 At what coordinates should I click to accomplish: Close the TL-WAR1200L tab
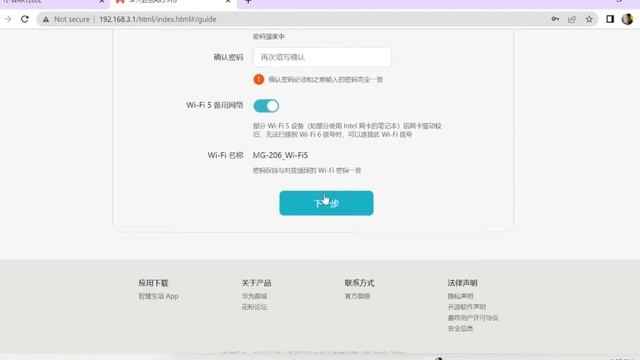102,2
